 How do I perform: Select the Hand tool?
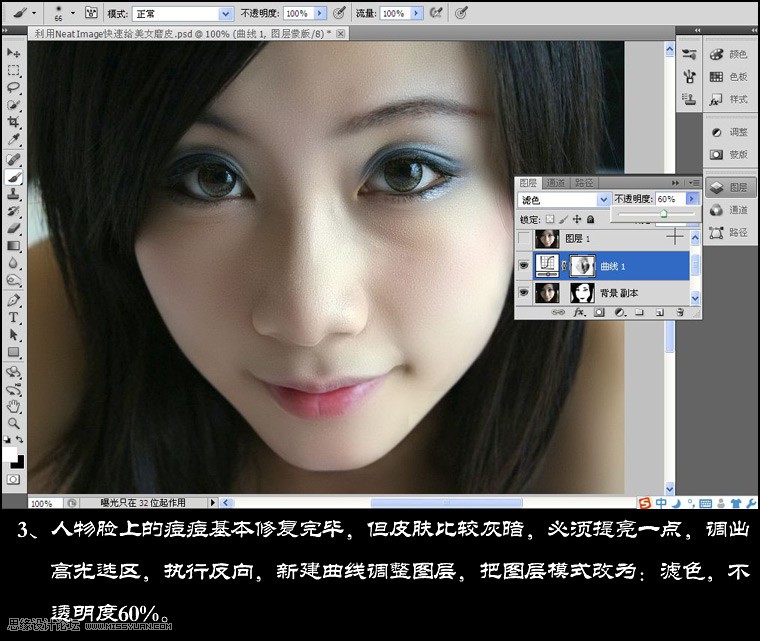13,406
